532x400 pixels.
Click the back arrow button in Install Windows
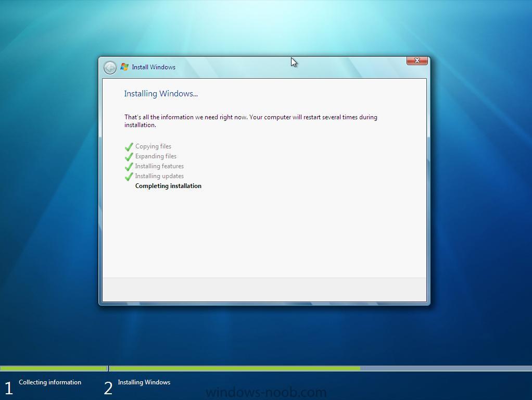point(110,68)
